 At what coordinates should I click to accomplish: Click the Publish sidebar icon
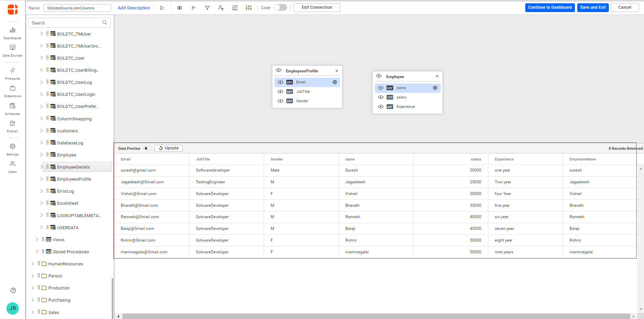tap(12, 126)
